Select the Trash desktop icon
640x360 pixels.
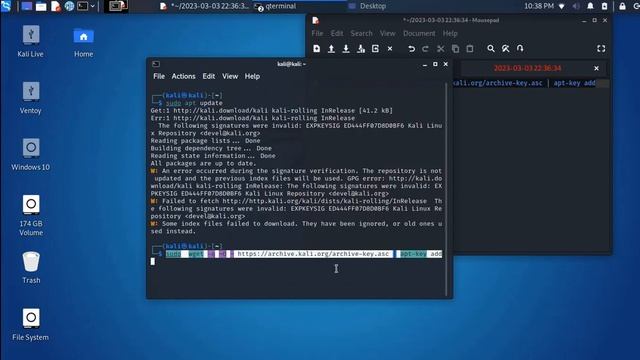tap(31, 268)
